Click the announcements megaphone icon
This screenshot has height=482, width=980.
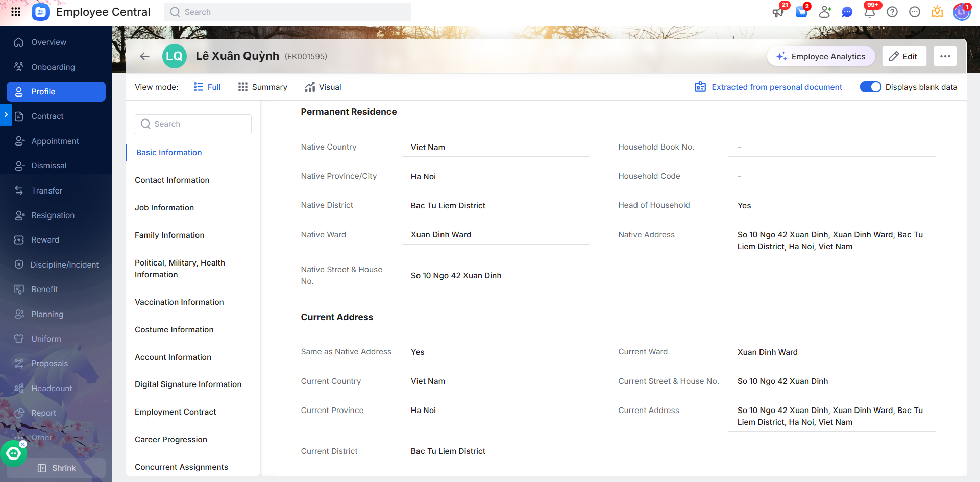coord(778,12)
